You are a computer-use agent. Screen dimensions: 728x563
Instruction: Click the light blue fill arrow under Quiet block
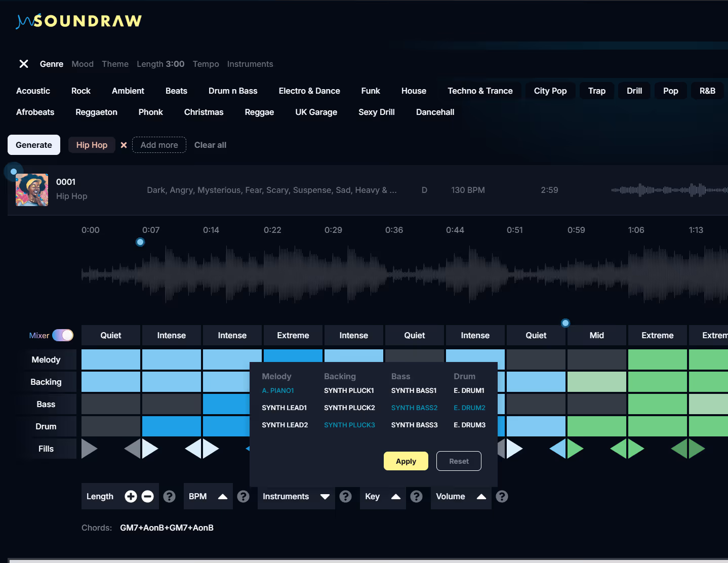(558, 449)
